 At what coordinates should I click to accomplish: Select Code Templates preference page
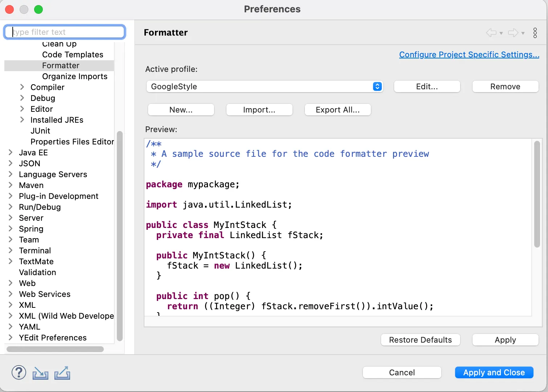73,54
